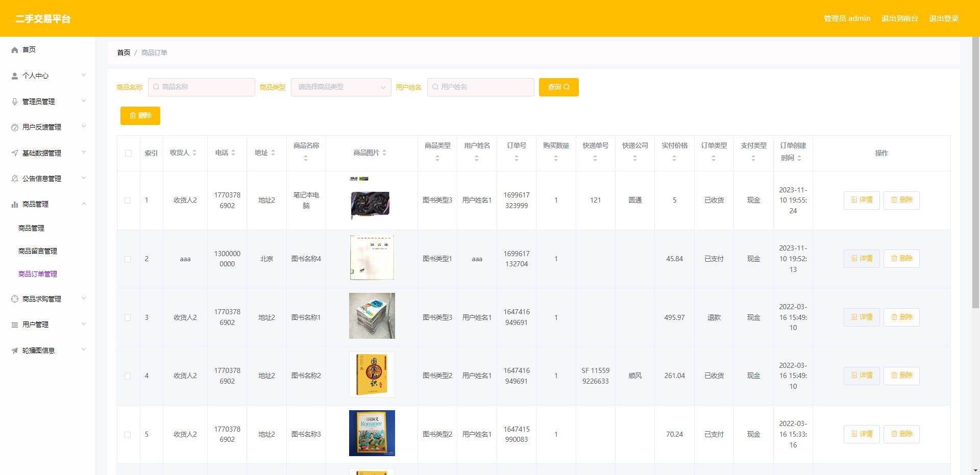Click 首页 in the breadcrumb
This screenshot has width=980, height=475.
coord(124,53)
